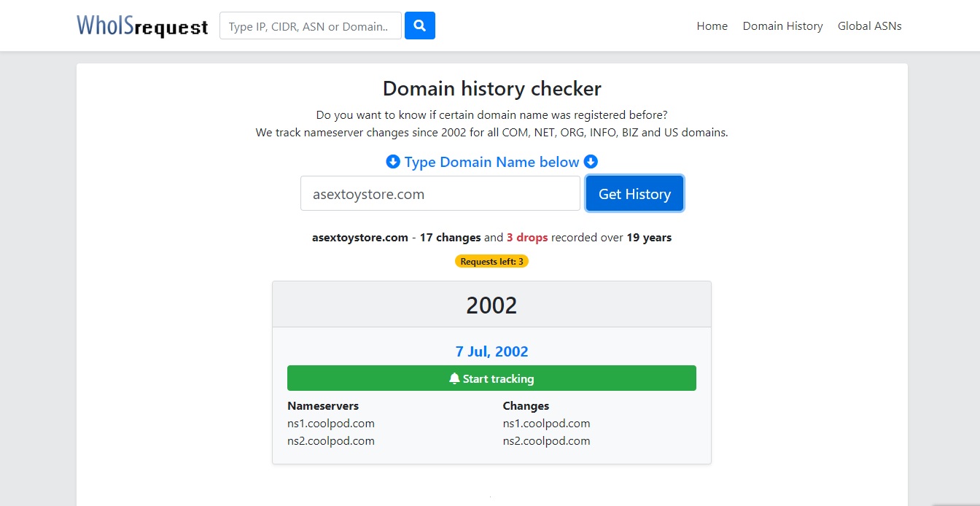Click the Changes column header
980x506 pixels.
tap(526, 405)
